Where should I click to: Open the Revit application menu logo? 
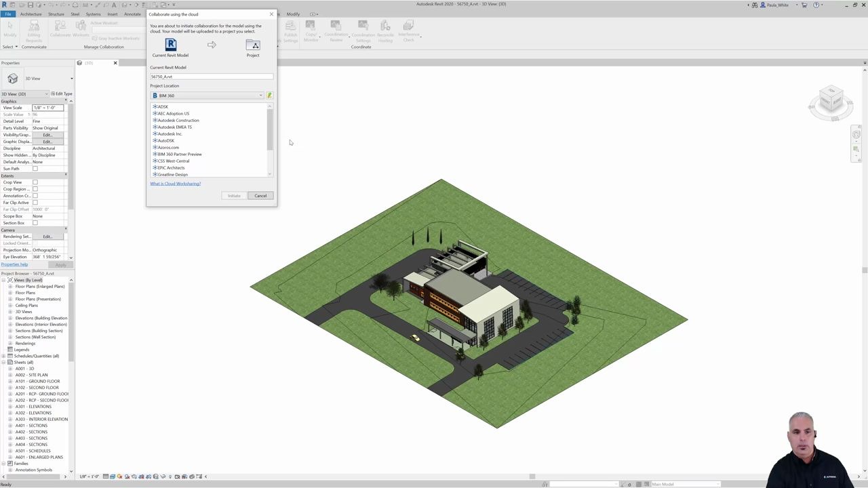(4, 5)
